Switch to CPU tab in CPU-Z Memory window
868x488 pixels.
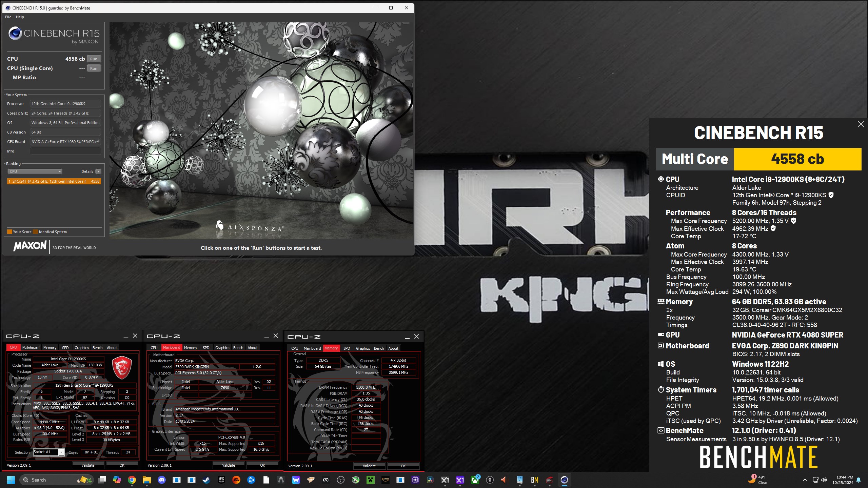295,348
